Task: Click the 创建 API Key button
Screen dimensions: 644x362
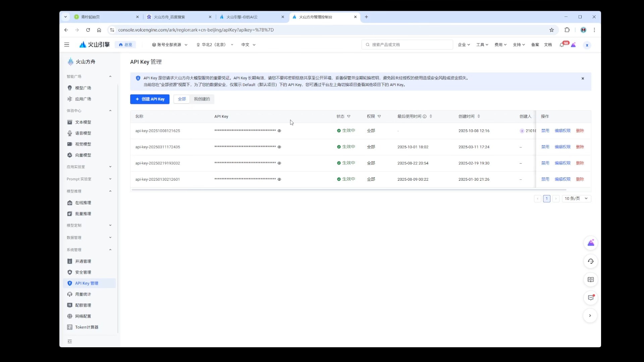Action: pyautogui.click(x=150, y=99)
